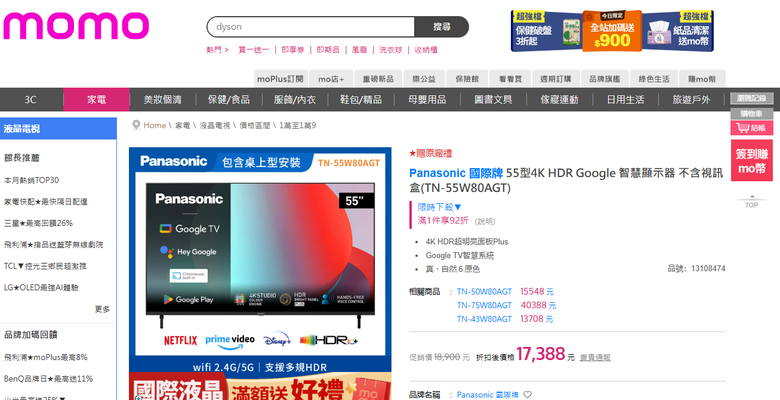Open 三星★最高回饋26% sidebar link
The image size is (780, 400).
coord(38,223)
